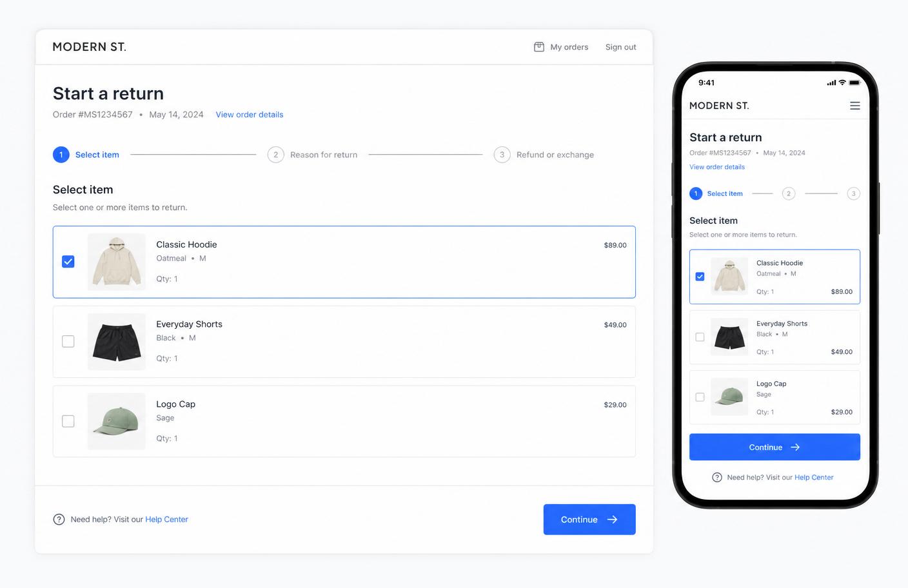
Task: Open View order details link on desktop
Action: [x=250, y=115]
